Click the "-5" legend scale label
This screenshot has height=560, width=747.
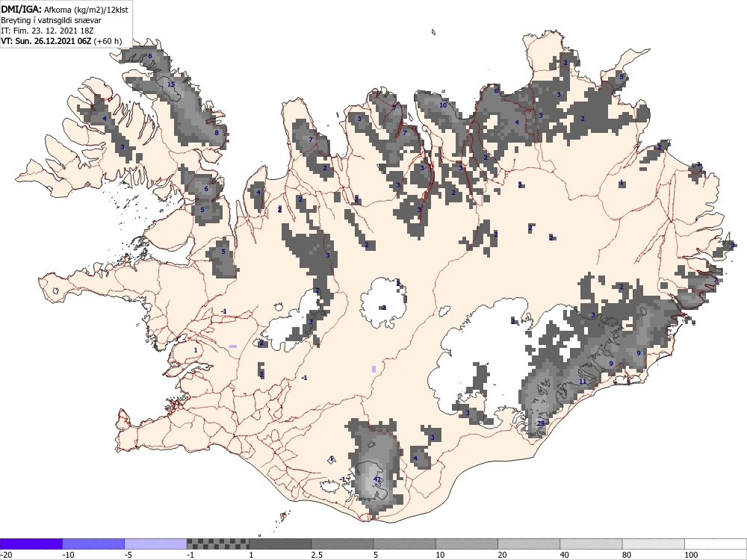point(128,556)
